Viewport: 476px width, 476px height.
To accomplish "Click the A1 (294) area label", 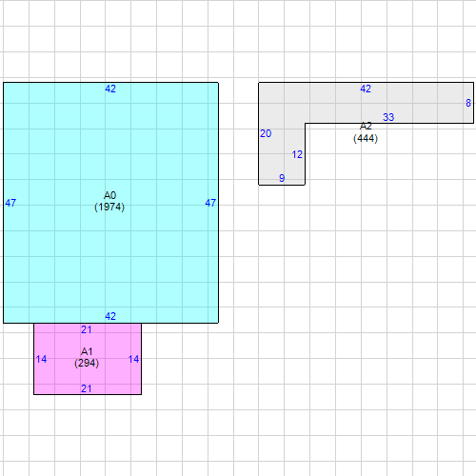I will pos(87,357).
